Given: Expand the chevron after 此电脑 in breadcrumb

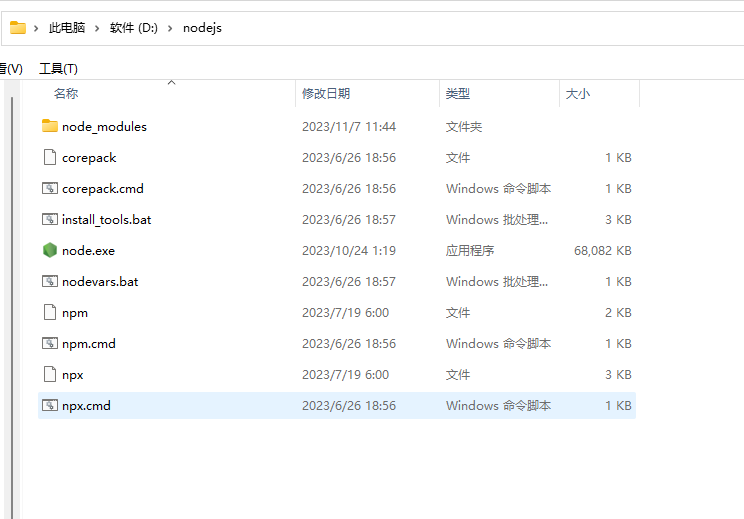Looking at the screenshot, I should [98, 28].
